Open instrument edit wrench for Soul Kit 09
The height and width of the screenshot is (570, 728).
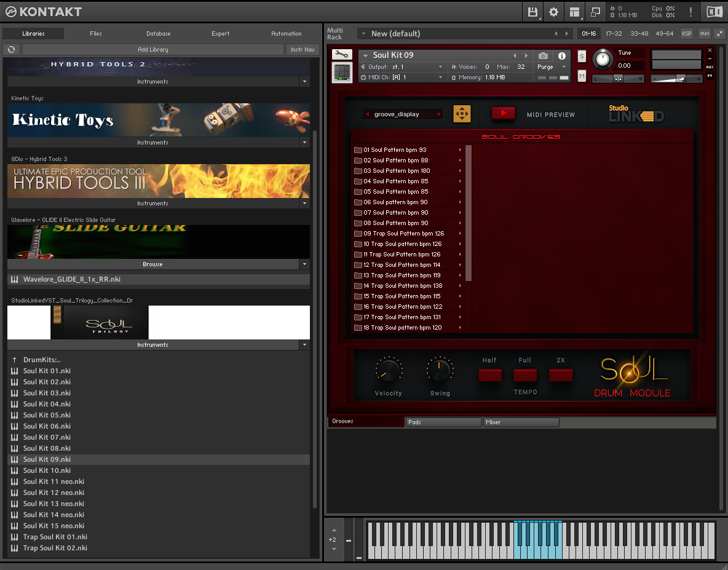(x=342, y=55)
